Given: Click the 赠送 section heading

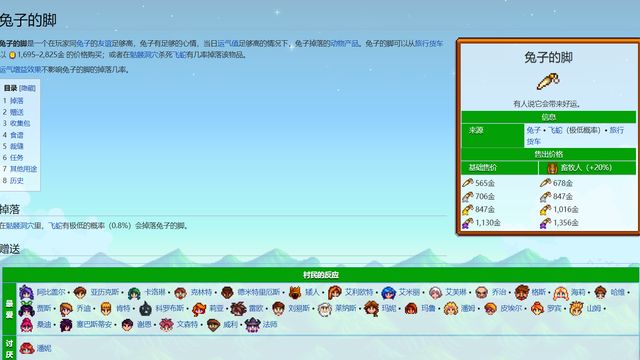Looking at the screenshot, I should tap(10, 249).
